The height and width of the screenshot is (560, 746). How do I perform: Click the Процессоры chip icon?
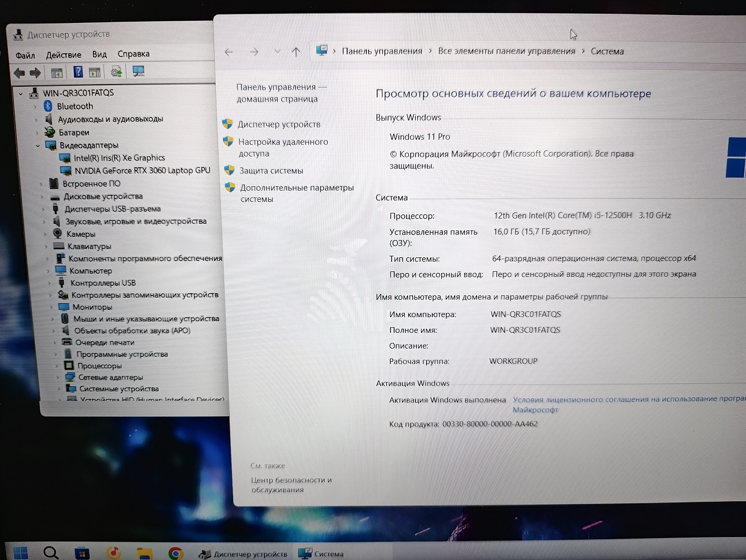coord(69,365)
